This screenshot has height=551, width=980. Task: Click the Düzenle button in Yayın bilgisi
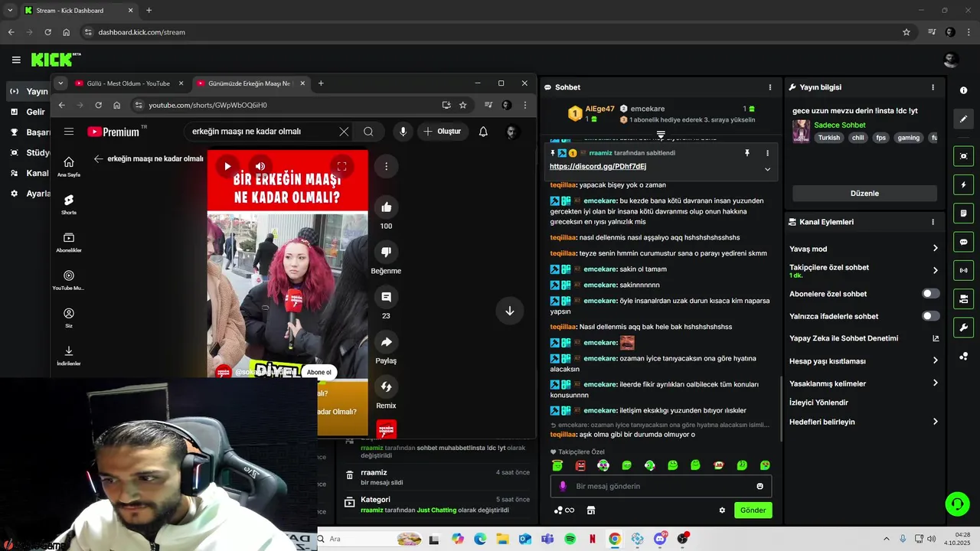[x=864, y=194]
